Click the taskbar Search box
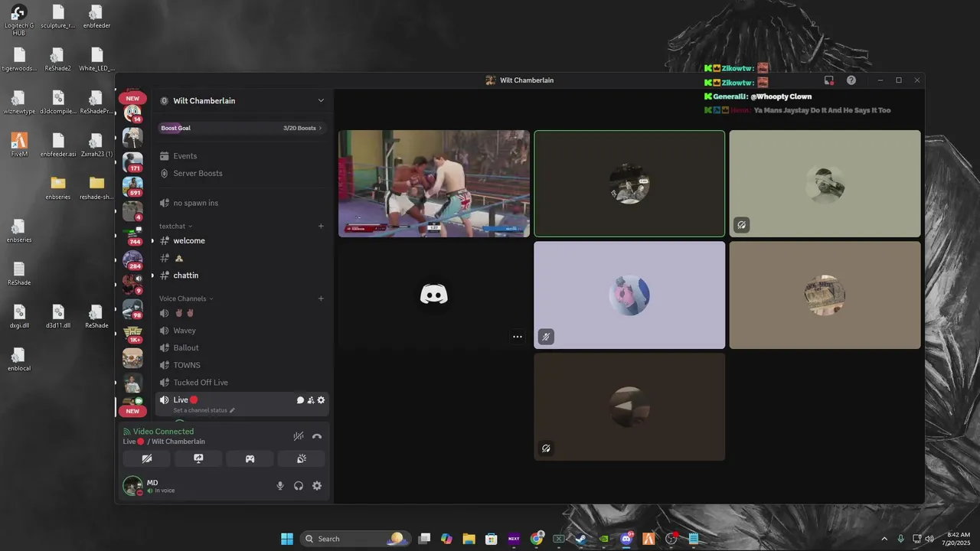The image size is (980, 551). pos(354,539)
